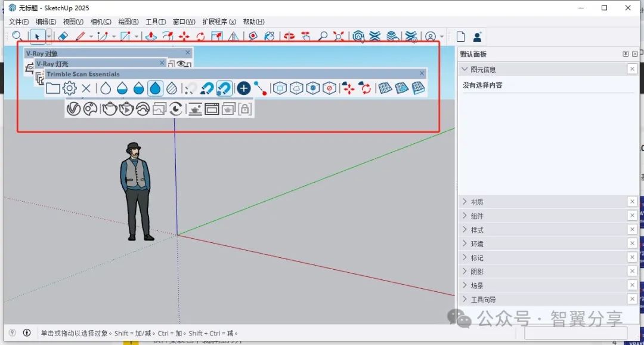This screenshot has height=345, width=644.
Task: Open the 相机(C) menu
Action: (x=101, y=22)
